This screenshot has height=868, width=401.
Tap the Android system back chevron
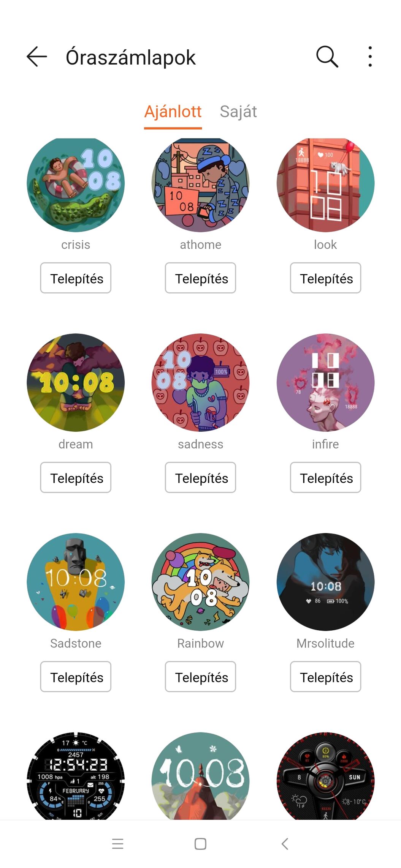coord(285,844)
